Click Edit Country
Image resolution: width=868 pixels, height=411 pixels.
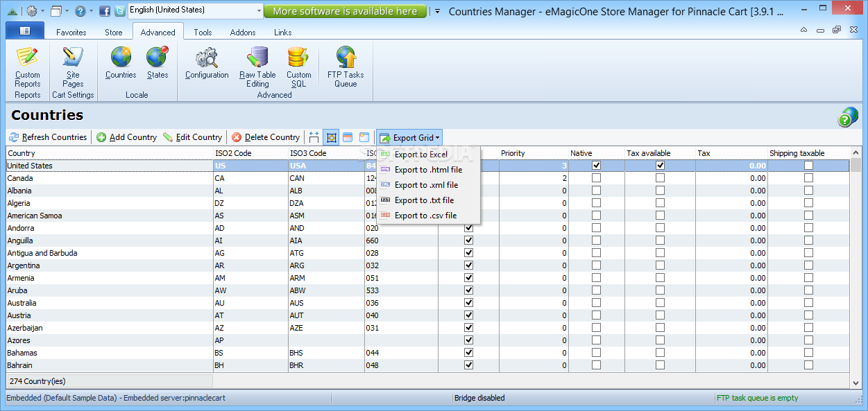192,137
